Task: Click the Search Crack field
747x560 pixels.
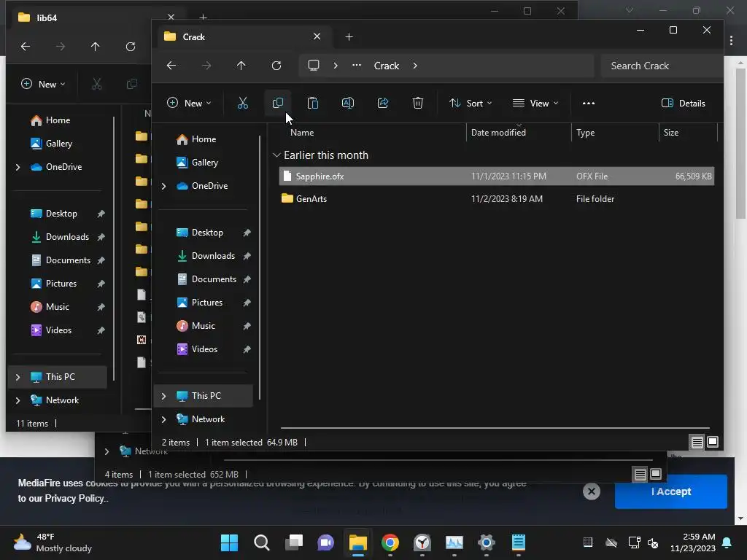Action: click(x=661, y=66)
